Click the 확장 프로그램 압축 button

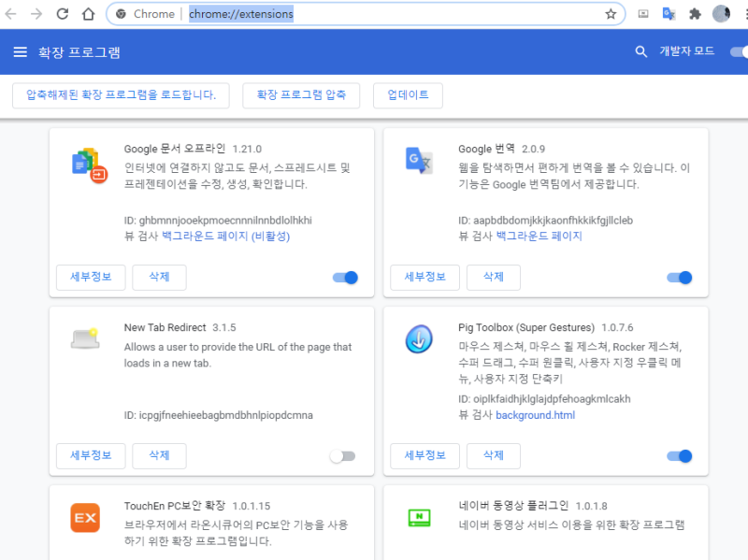(x=301, y=95)
